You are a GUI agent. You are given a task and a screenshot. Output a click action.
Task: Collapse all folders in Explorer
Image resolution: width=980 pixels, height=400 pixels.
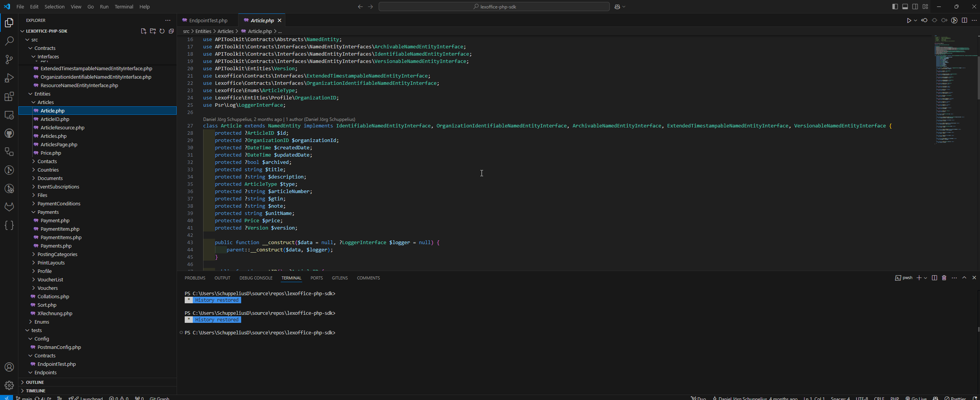(x=171, y=31)
